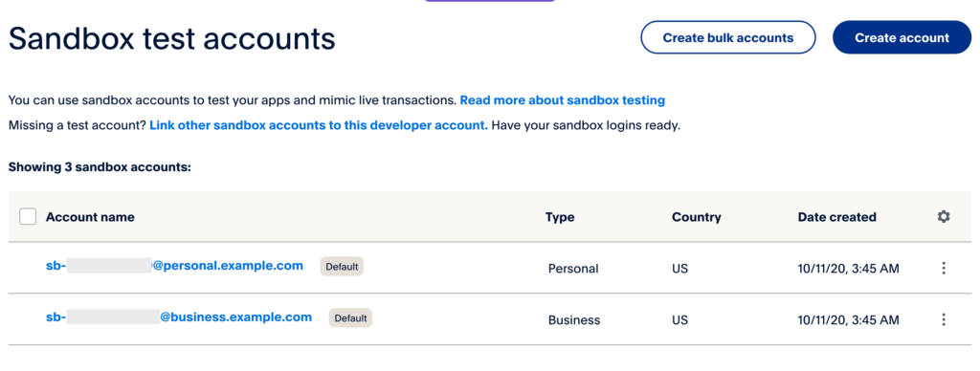Open the business.example.com sandbox account

pos(179,316)
